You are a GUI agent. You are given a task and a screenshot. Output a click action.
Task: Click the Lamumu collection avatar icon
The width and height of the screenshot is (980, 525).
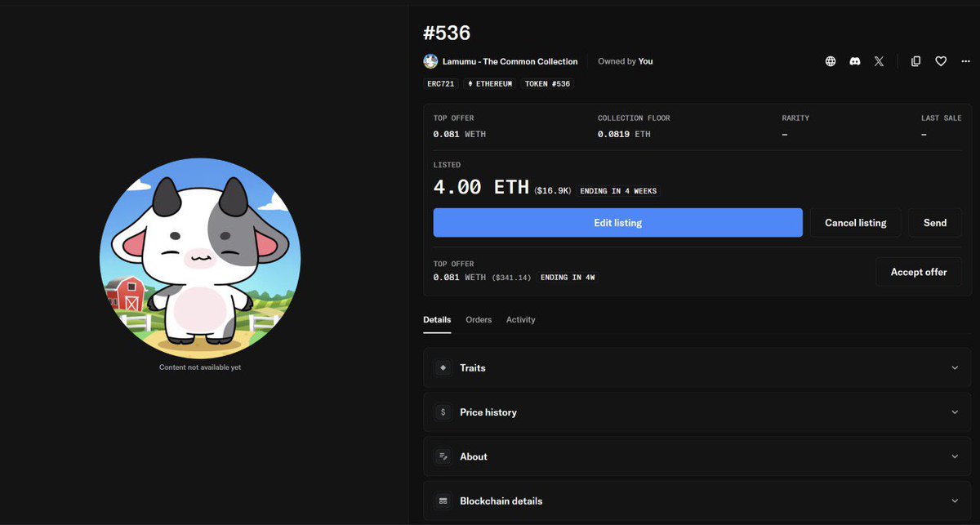(430, 61)
